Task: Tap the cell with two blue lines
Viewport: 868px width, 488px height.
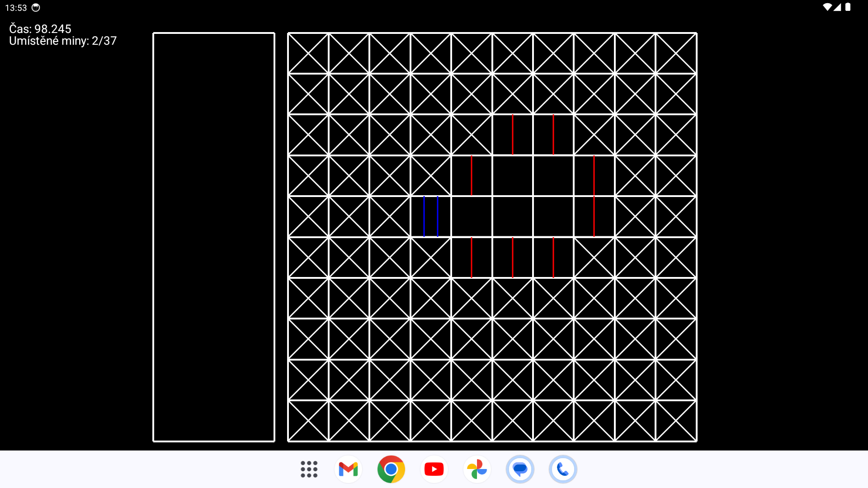Action: coord(431,216)
